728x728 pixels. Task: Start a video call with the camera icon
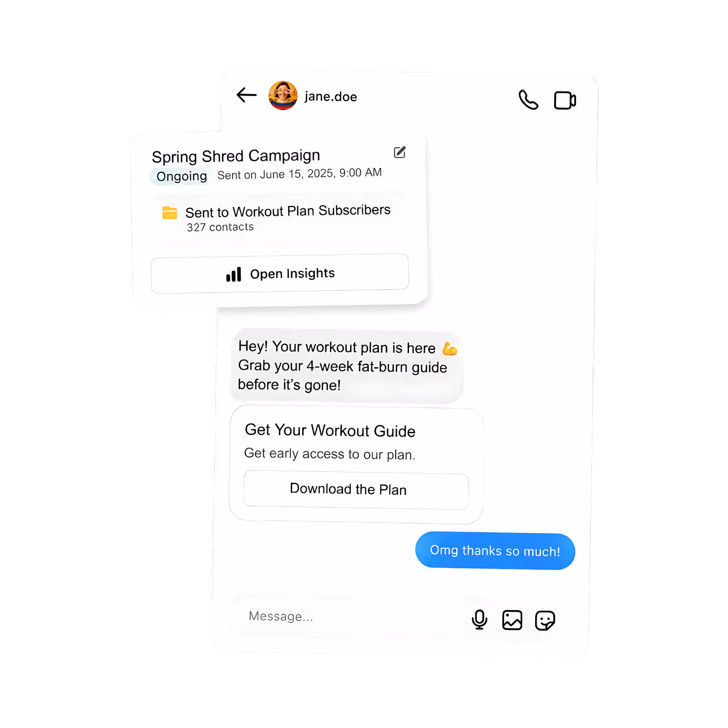(x=565, y=101)
